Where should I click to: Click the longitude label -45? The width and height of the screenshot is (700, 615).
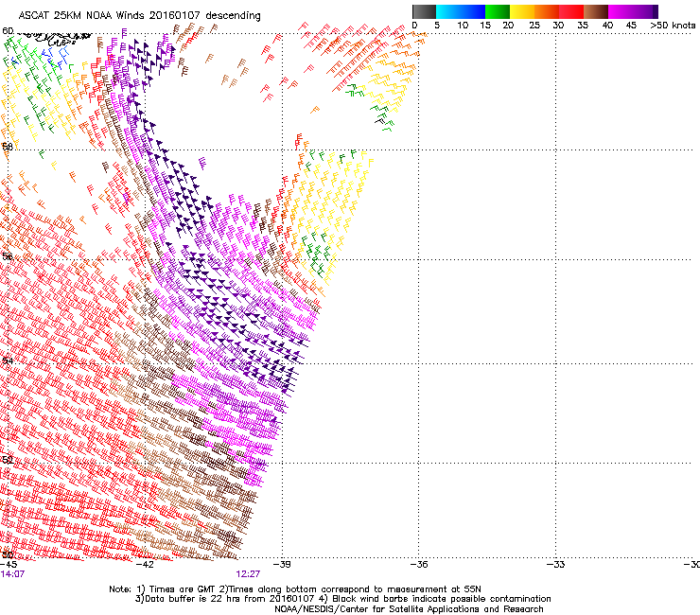click(x=9, y=565)
